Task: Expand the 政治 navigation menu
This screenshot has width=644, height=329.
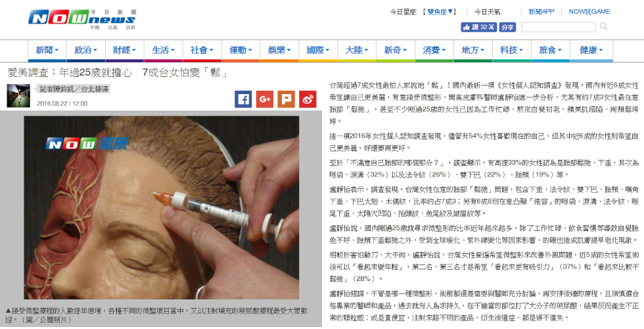Action: 86,50
